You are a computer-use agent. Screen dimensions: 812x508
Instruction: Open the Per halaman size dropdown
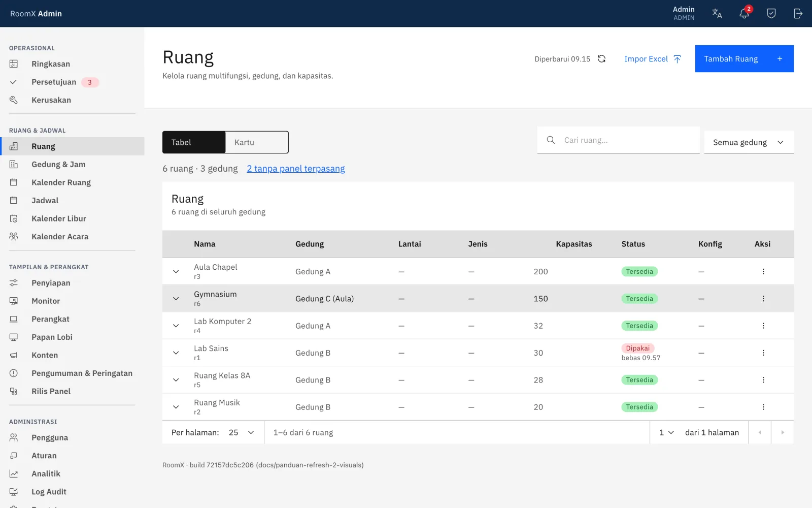pos(242,433)
